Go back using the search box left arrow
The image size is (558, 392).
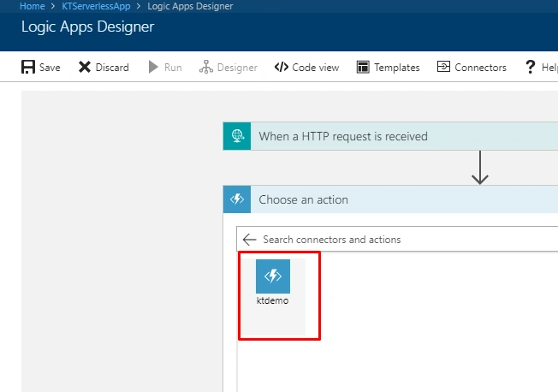click(x=249, y=240)
